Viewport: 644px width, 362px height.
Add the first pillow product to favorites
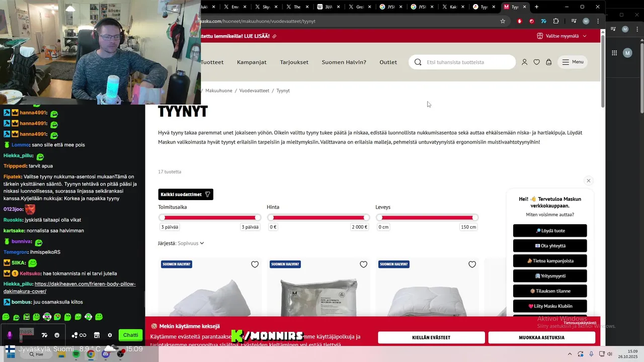coord(255,264)
